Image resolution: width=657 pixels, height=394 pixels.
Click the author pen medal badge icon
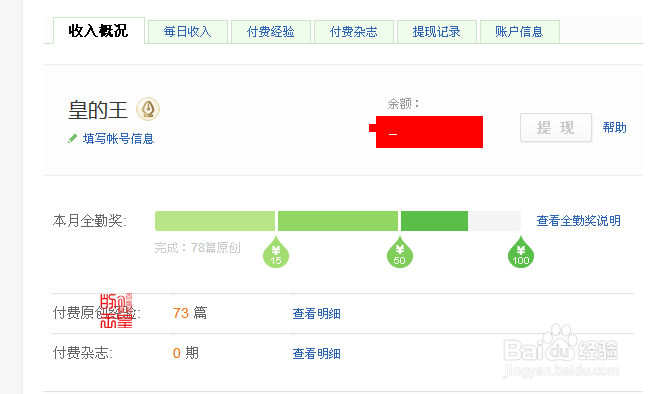148,109
